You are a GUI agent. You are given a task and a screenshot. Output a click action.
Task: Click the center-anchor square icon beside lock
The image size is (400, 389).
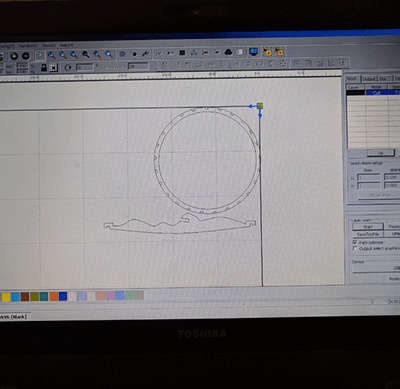click(53, 68)
